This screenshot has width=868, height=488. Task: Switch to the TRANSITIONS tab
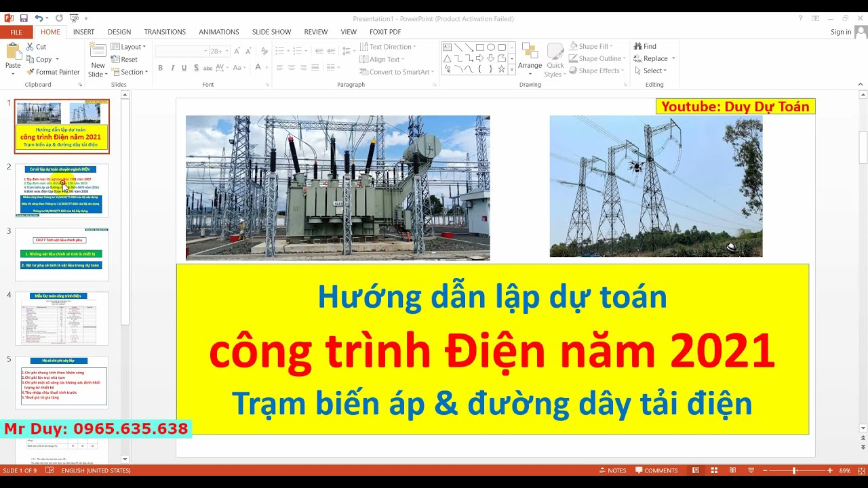coord(165,32)
